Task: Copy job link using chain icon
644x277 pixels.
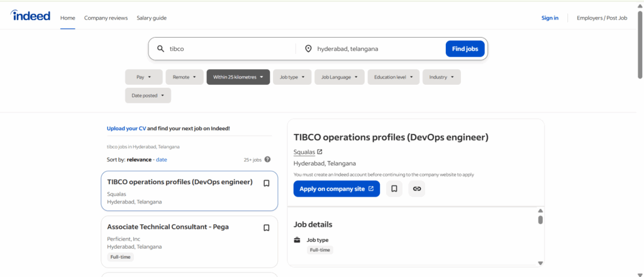Action: coord(417,189)
